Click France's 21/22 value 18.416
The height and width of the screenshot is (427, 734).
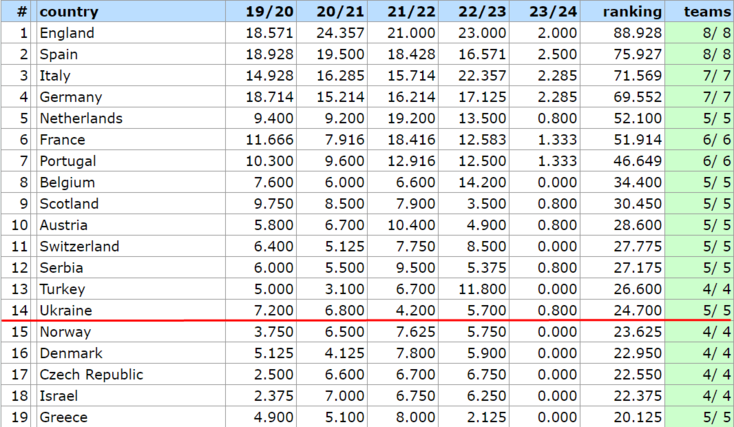[x=411, y=140]
